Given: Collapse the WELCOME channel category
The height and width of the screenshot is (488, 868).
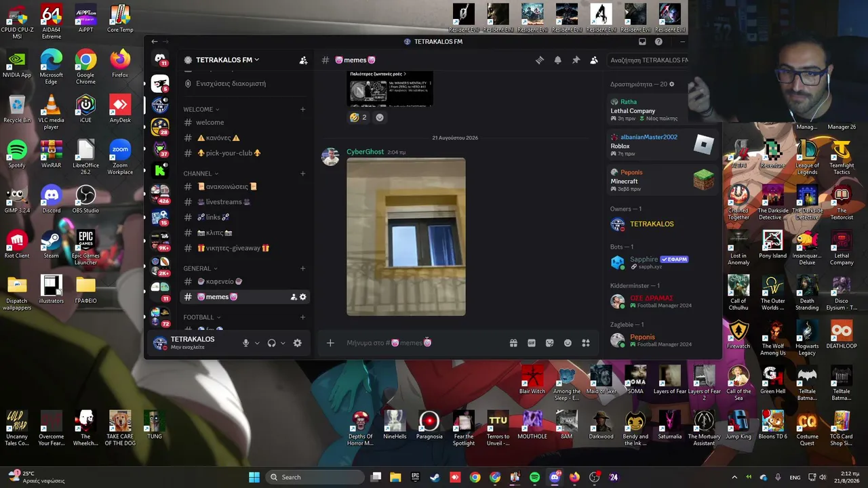Looking at the screenshot, I should coord(201,109).
